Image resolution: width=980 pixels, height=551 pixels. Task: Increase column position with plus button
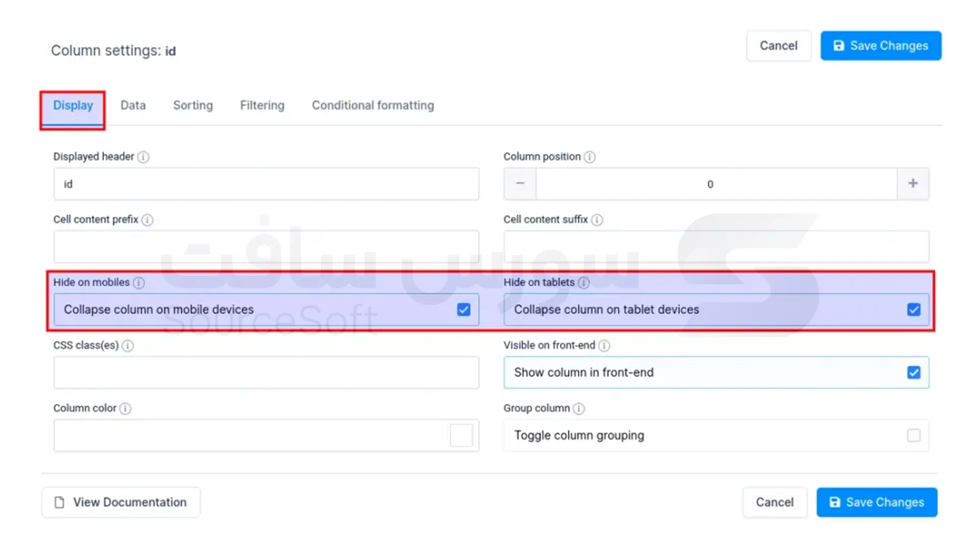(x=913, y=184)
